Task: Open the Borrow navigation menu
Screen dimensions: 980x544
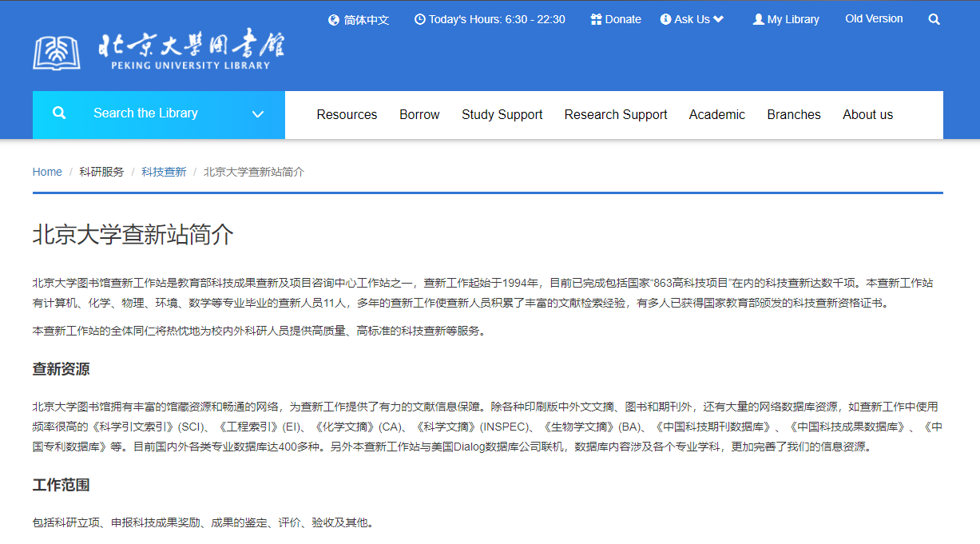Action: (419, 114)
